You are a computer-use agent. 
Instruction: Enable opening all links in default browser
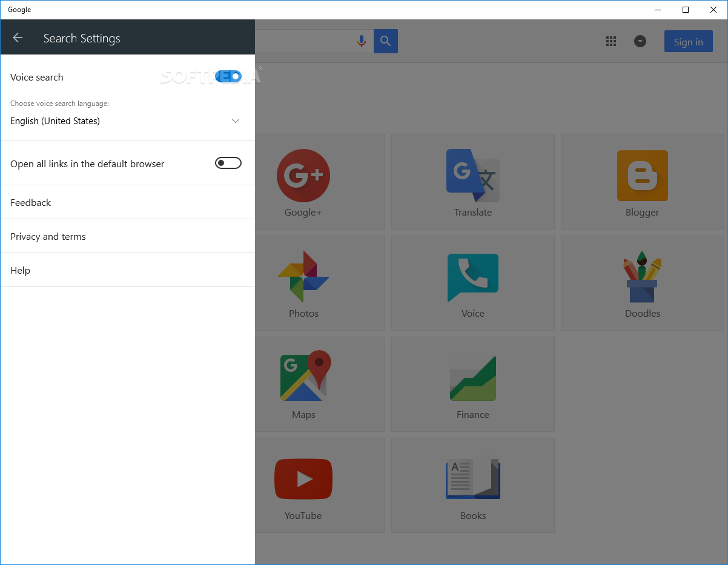pos(228,163)
